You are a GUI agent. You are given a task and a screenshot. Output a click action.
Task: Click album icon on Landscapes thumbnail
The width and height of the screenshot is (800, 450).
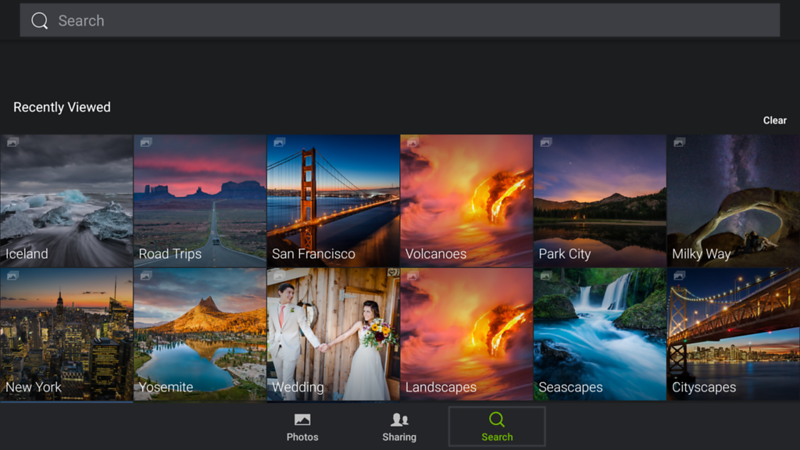[x=413, y=276]
